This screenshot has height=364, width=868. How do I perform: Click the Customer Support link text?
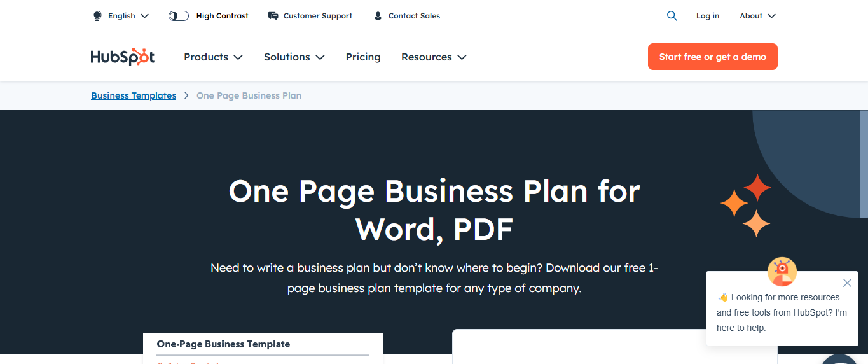point(318,16)
